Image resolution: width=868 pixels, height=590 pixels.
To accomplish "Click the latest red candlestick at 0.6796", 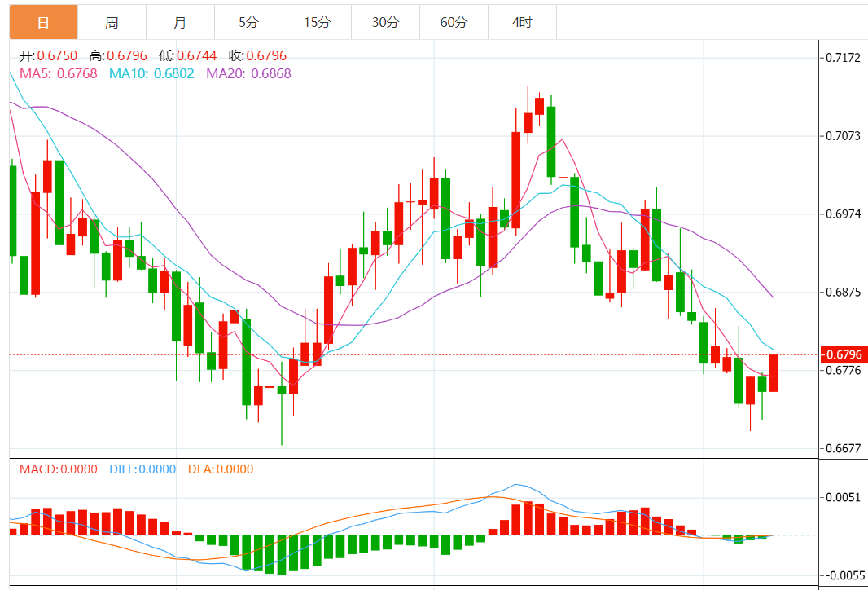I will point(774,373).
